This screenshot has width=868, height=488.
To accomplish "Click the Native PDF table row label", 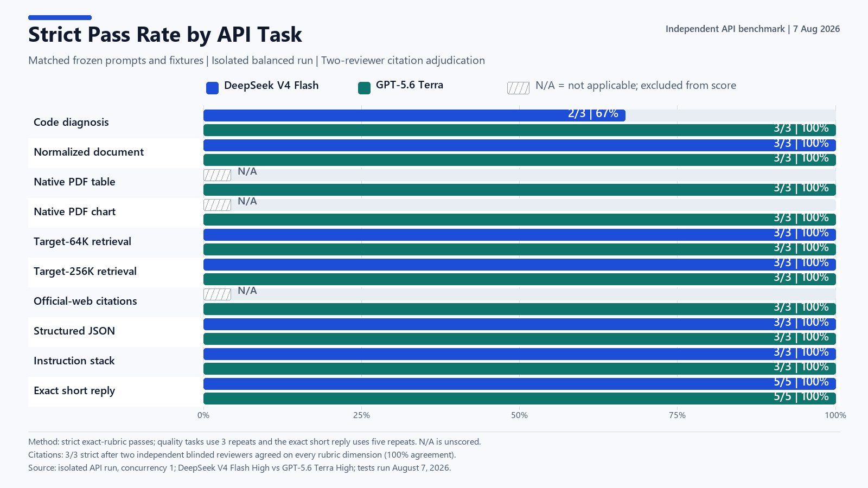I will pyautogui.click(x=74, y=182).
